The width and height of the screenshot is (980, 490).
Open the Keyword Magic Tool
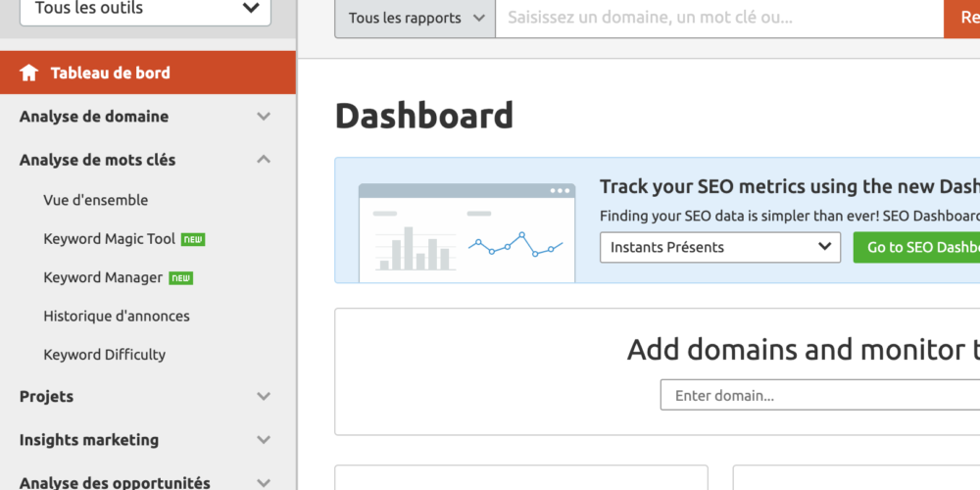coord(109,239)
